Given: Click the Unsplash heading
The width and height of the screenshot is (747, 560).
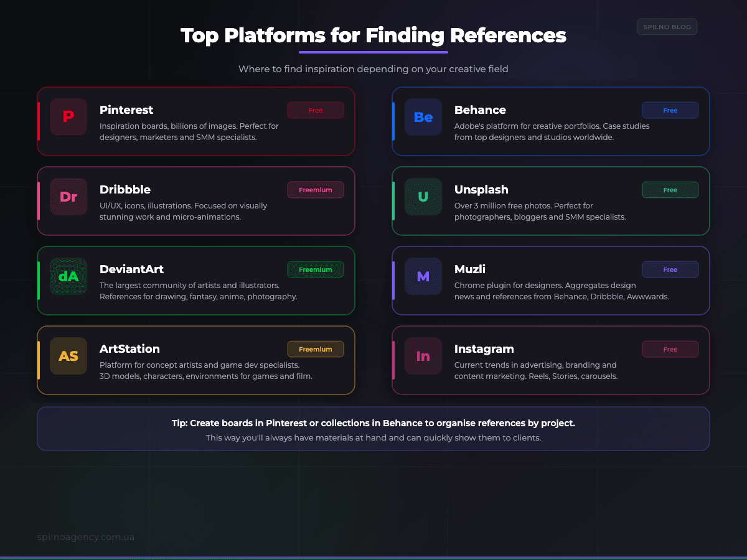Looking at the screenshot, I should 481,190.
